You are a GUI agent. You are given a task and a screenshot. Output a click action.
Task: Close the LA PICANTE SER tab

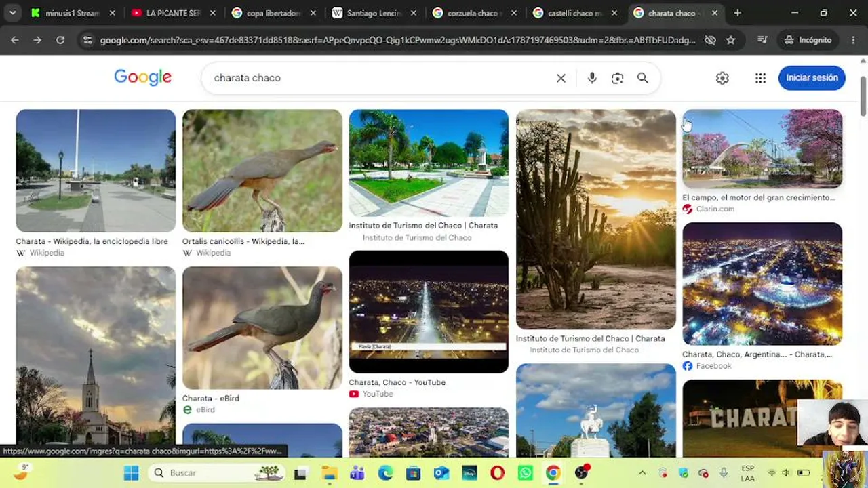click(x=213, y=13)
